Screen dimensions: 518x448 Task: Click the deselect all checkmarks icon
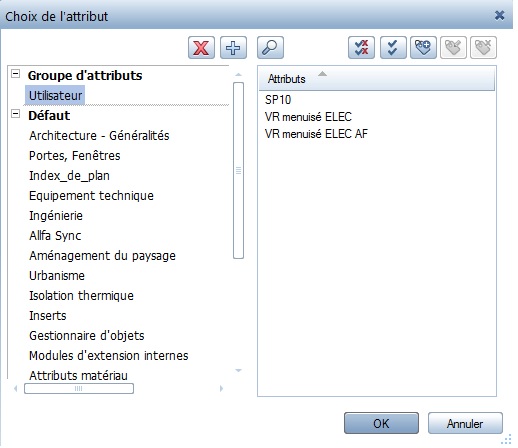point(361,48)
